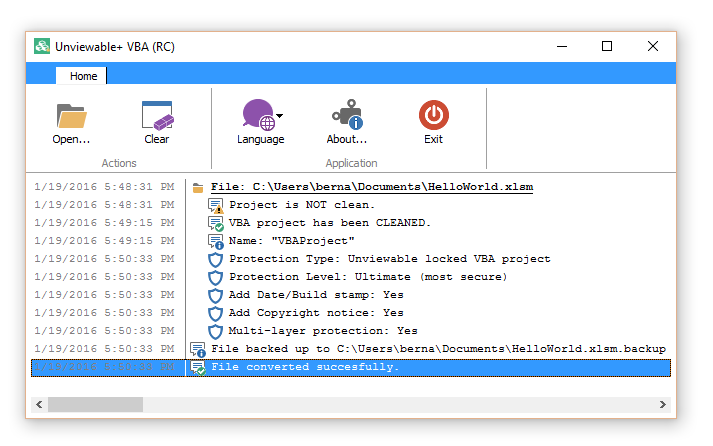
Task: Click the Unviewable+ VBA app icon in the title bar
Action: 42,46
